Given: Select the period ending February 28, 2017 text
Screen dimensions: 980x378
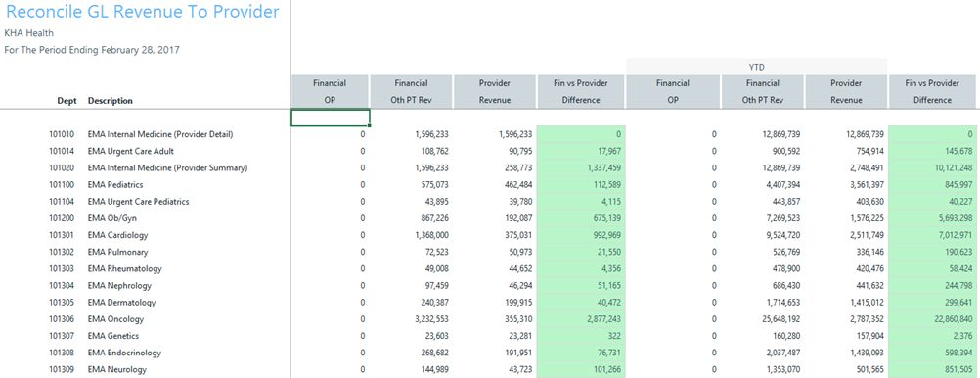Looking at the screenshot, I should pos(92,50).
